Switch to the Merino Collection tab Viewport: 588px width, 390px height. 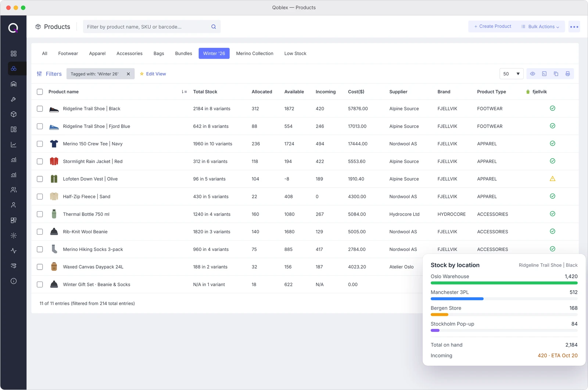click(x=255, y=53)
